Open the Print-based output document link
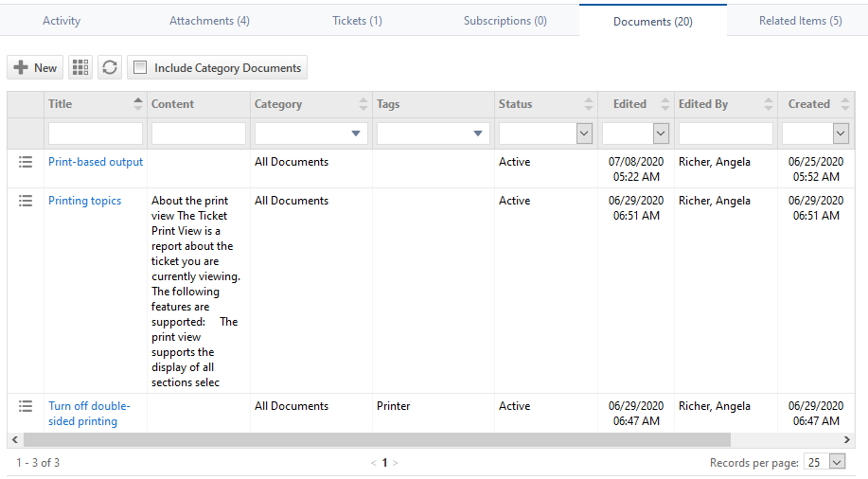The height and width of the screenshot is (479, 868). point(96,162)
